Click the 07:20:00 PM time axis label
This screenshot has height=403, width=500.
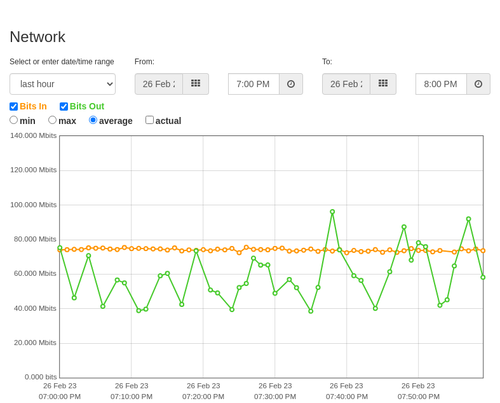[x=203, y=397]
